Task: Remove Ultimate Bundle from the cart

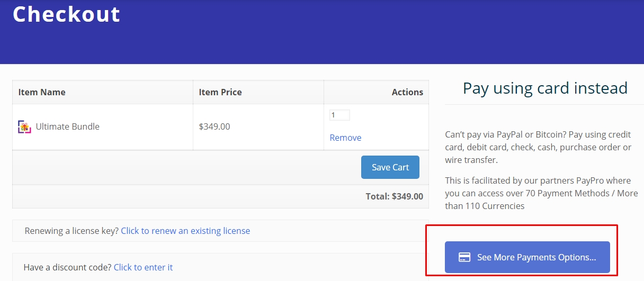Action: (x=345, y=138)
